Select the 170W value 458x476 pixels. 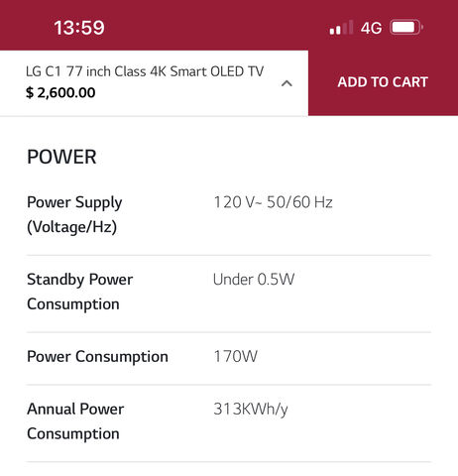[x=235, y=356]
